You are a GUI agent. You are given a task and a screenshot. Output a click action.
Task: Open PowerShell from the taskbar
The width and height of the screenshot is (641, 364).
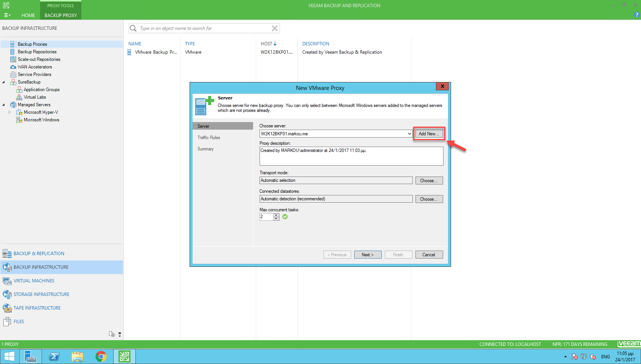click(54, 356)
